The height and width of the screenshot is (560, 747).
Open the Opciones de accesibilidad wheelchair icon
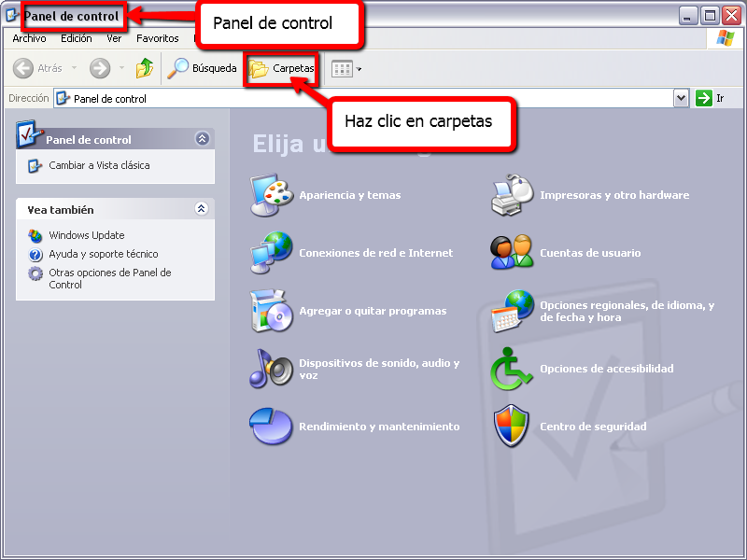point(512,369)
